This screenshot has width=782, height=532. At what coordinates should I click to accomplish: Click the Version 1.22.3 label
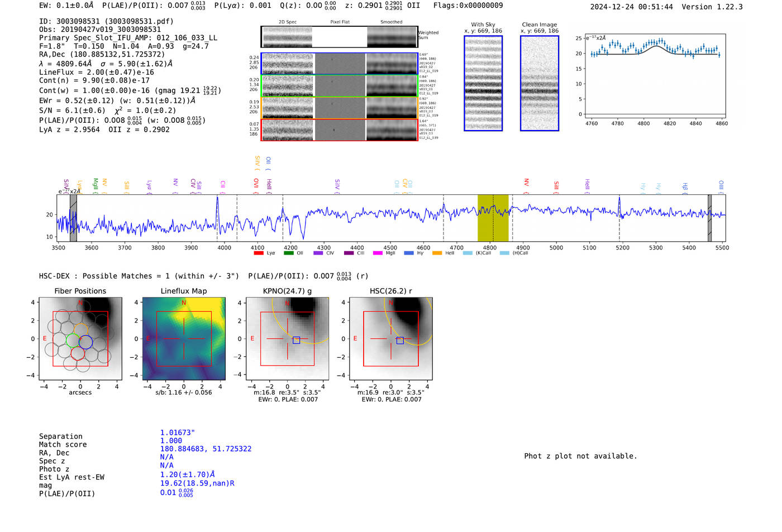[x=712, y=7]
